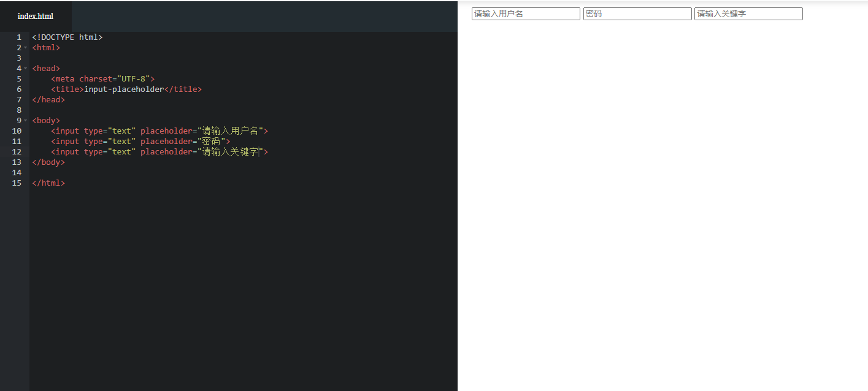Click line number 6 in the gutter
This screenshot has height=391, width=868.
[x=19, y=89]
